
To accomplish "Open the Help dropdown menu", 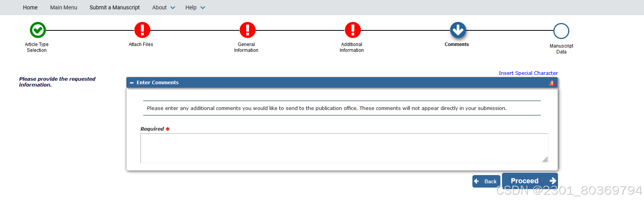I will point(195,7).
